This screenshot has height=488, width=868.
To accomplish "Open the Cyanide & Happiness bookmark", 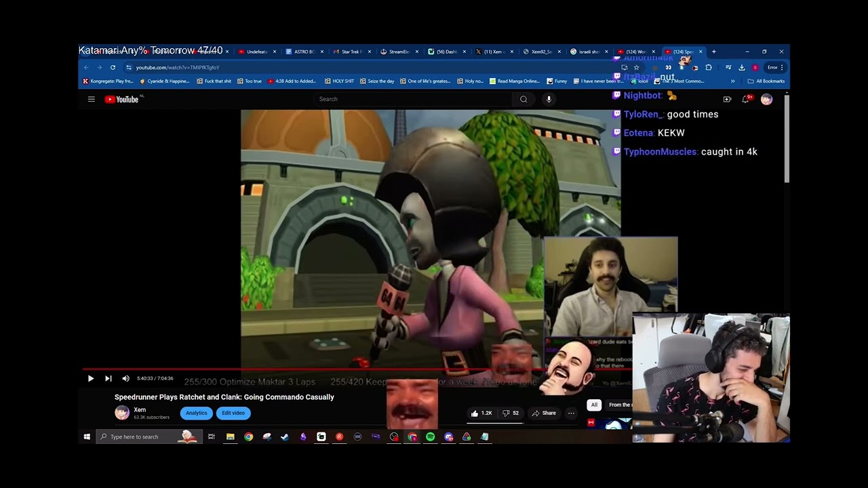I will tap(165, 81).
